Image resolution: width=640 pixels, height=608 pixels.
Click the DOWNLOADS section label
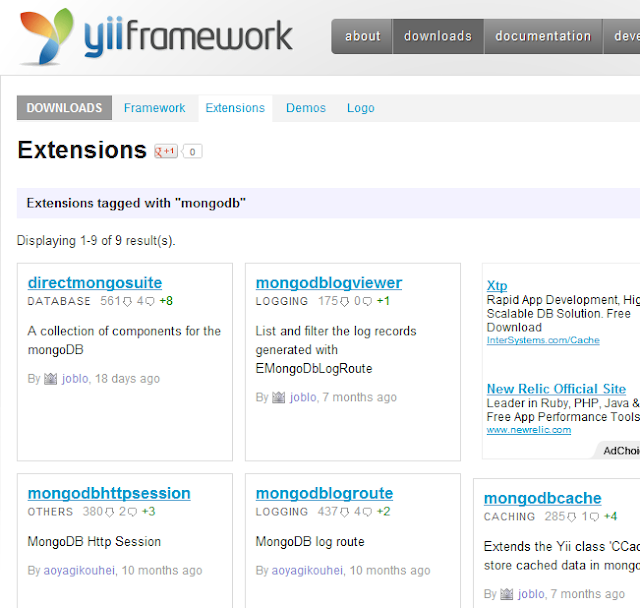click(x=64, y=108)
